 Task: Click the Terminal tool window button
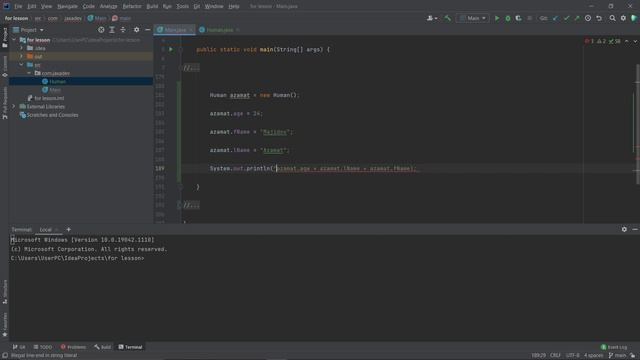pyautogui.click(x=131, y=347)
